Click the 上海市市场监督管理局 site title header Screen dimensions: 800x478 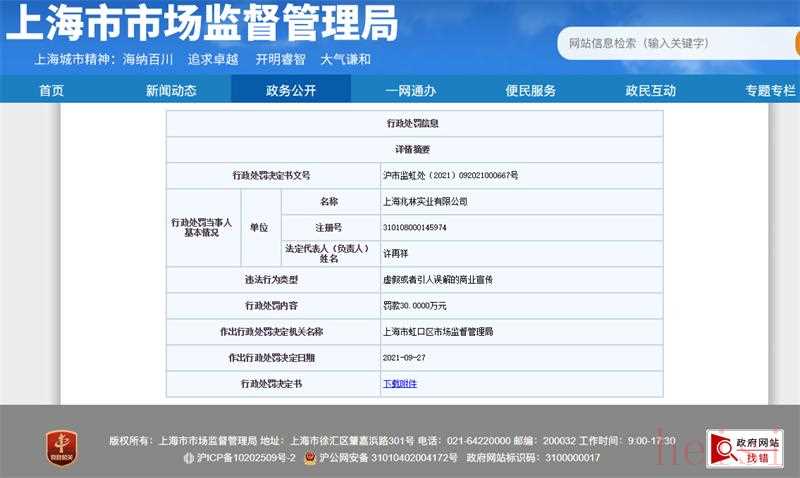pos(201,22)
